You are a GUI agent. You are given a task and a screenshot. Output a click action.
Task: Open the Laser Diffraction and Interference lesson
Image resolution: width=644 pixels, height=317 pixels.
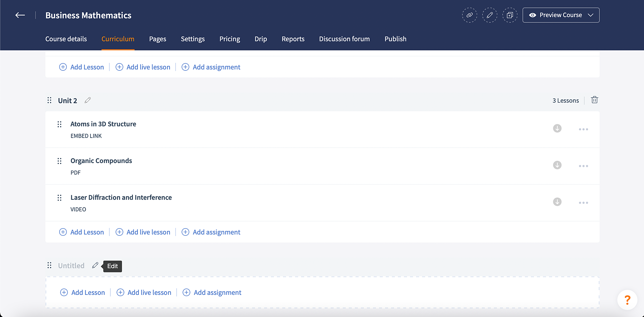pos(121,197)
